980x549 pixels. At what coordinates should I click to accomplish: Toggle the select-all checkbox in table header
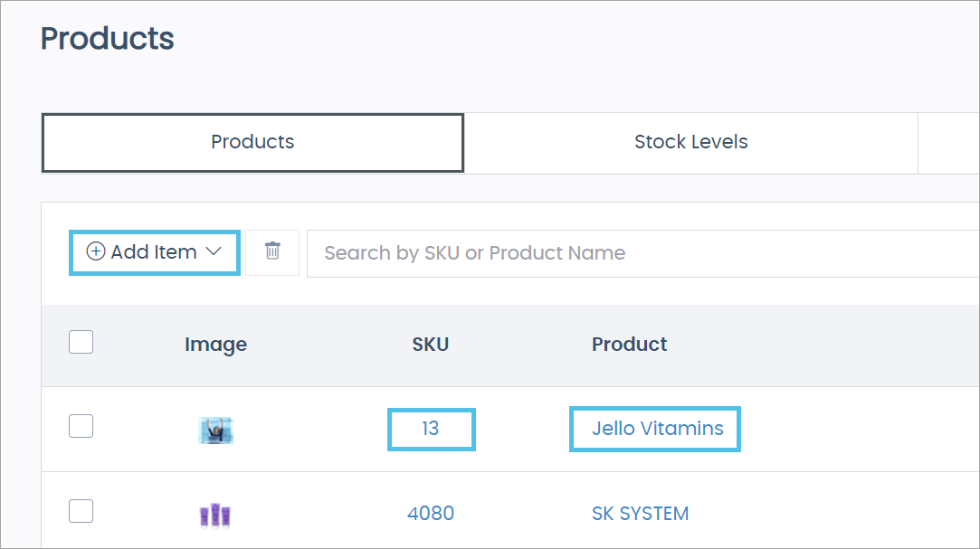coord(81,343)
